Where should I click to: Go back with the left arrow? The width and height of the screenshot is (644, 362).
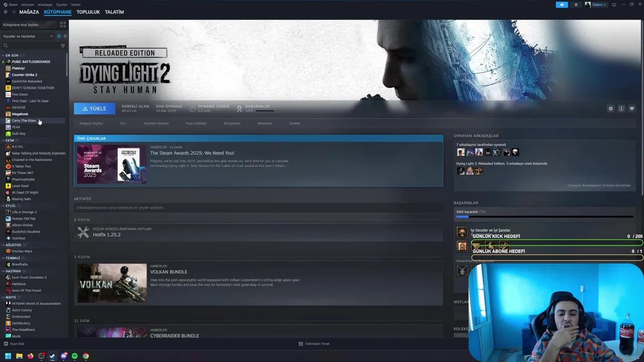click(6, 12)
